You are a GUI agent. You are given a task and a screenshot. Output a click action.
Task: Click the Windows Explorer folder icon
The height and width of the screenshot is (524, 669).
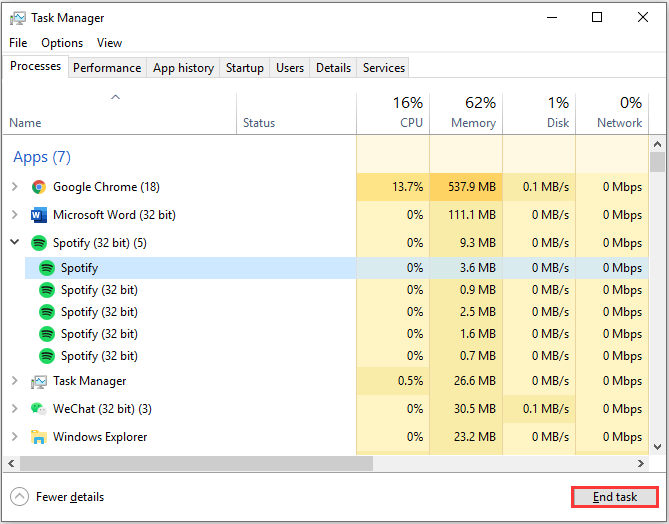pyautogui.click(x=39, y=437)
